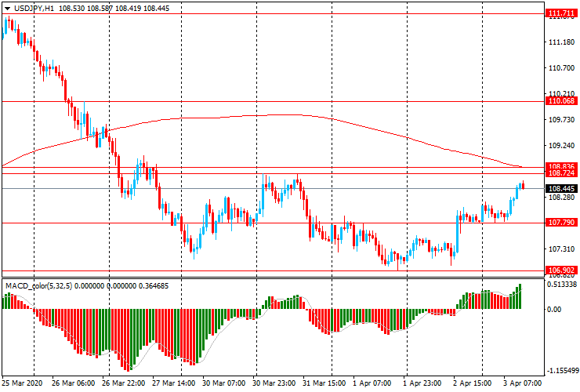Image resolution: width=580 pixels, height=392 pixels.
Task: Select the OHLC values 108.530 108.587 108.419 108.445
Action: [x=114, y=8]
